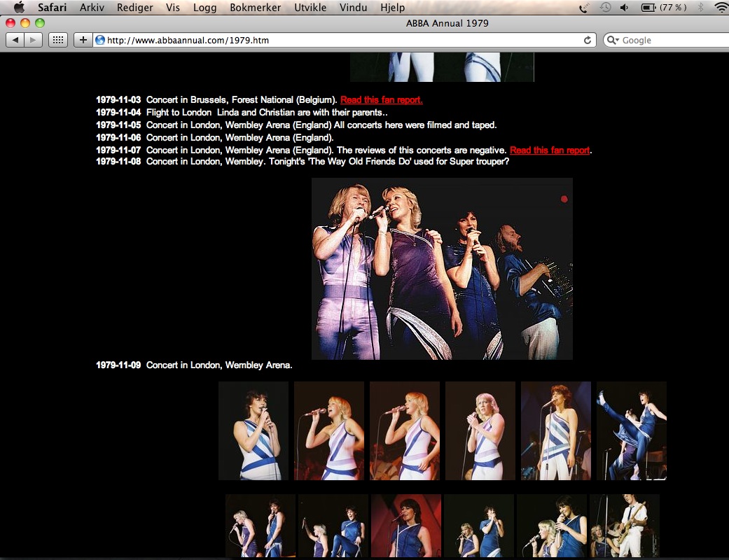Open second thumbnail in upper photo row
This screenshot has height=560, width=729.
point(329,430)
